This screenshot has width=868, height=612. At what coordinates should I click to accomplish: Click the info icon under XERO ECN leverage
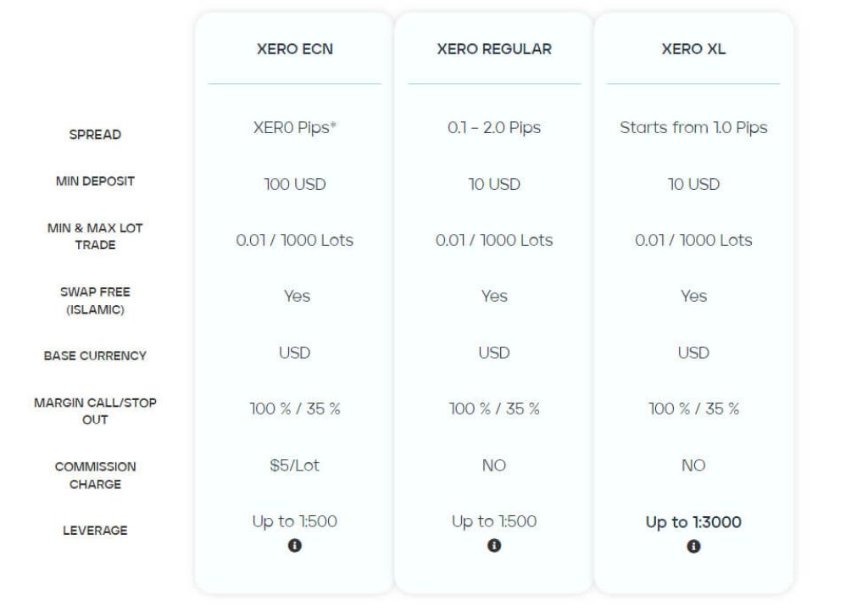pyautogui.click(x=294, y=546)
